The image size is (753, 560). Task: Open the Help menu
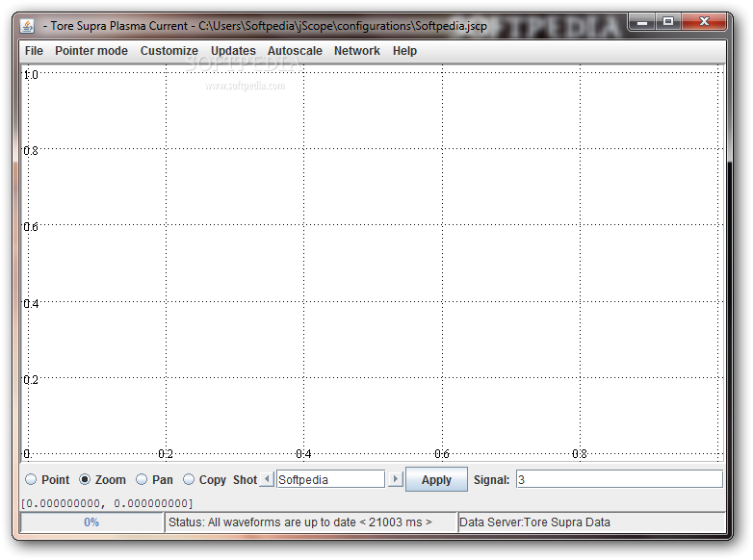(404, 51)
